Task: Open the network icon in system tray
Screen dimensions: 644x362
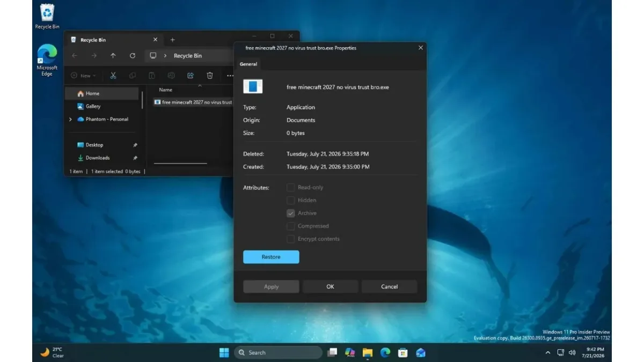Action: (561, 352)
